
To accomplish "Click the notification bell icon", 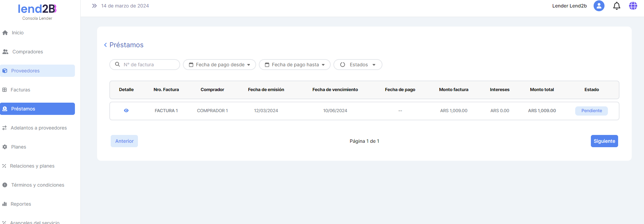I will (616, 6).
